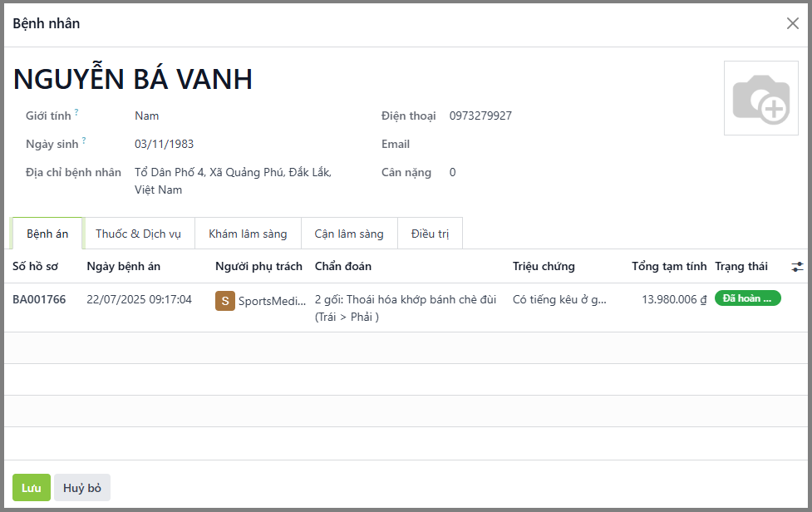Switch to the Bệnh án tab

[x=47, y=234]
